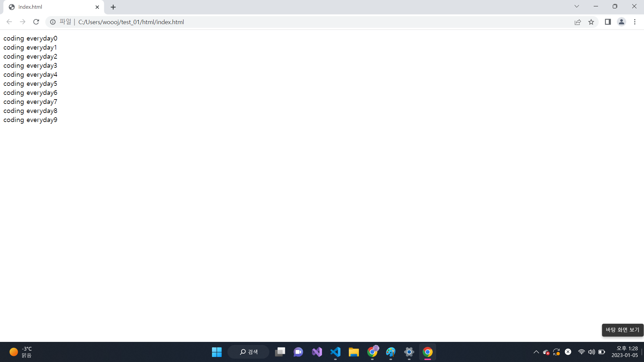The height and width of the screenshot is (362, 644).
Task: Click the back navigation arrow
Action: pos(9,22)
